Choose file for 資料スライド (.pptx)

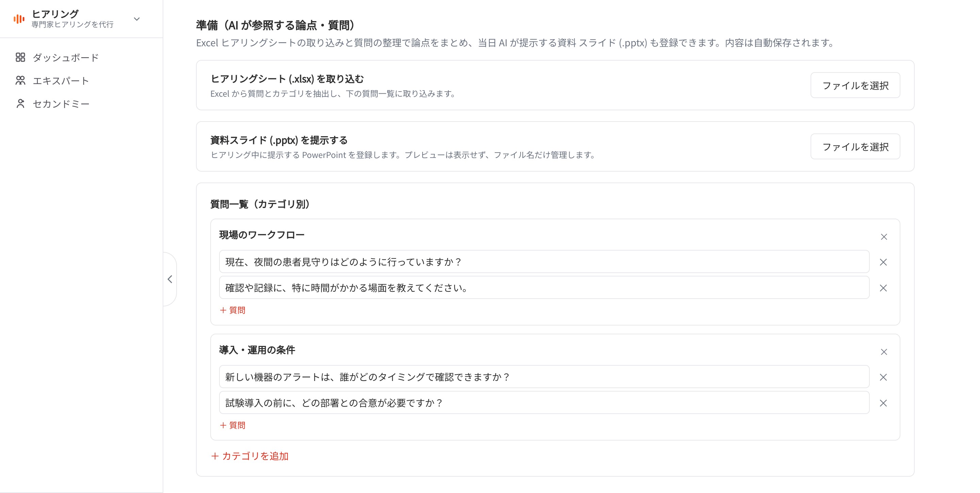tap(855, 146)
